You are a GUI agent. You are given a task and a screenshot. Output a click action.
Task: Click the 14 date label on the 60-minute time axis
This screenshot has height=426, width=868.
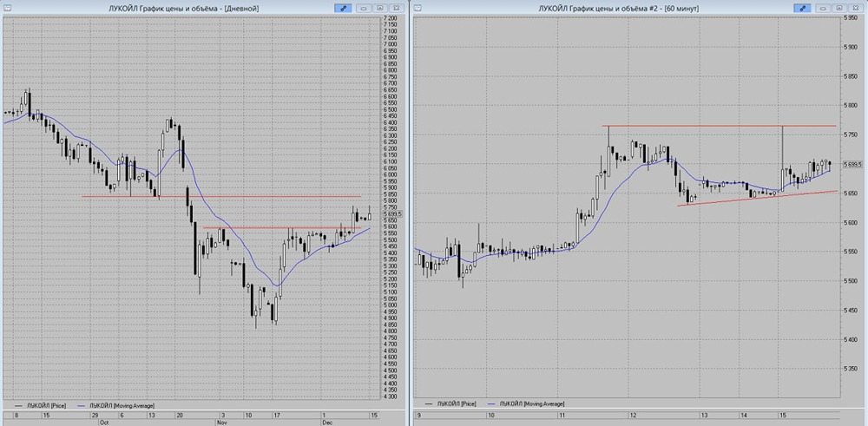tap(744, 415)
